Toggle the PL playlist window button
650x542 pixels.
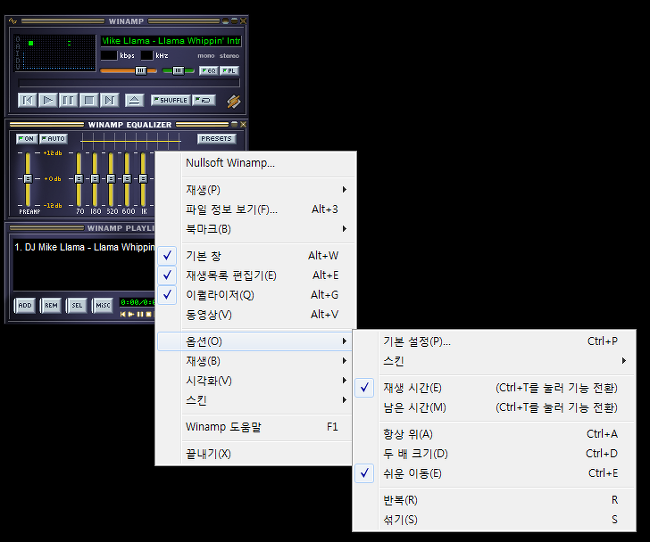click(x=229, y=70)
